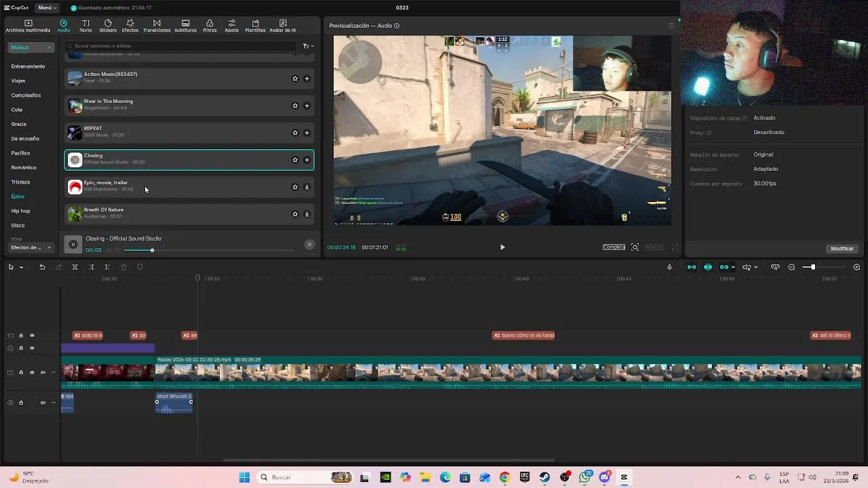868x488 pixels.
Task: Download the Epic, movie, trailer track
Action: [x=307, y=187]
